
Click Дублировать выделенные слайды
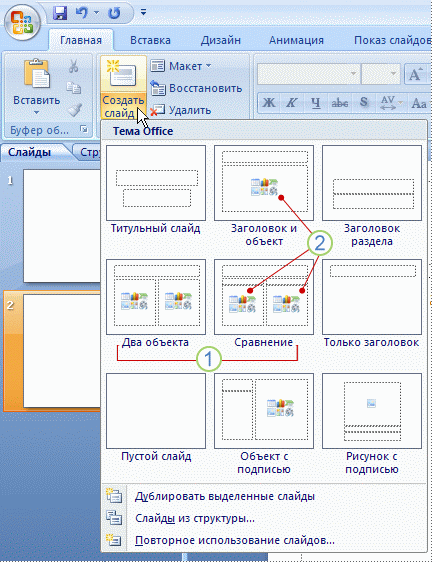click(x=264, y=496)
